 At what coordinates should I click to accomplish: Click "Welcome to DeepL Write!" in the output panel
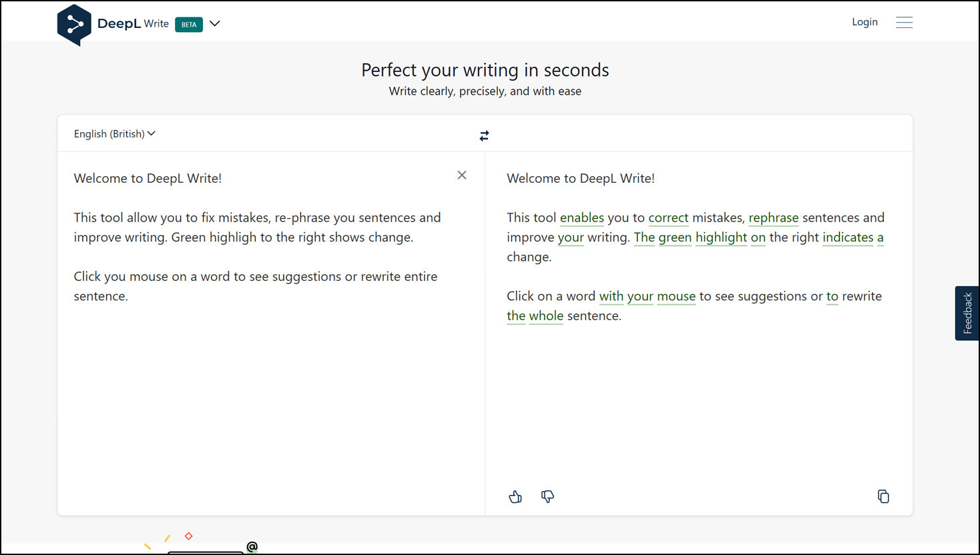click(581, 178)
